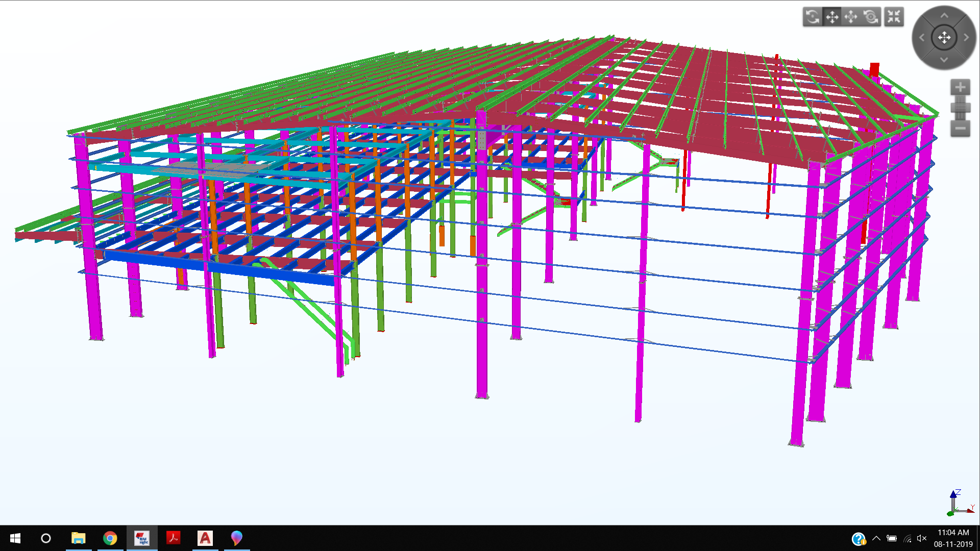Open Cortana search circle
Image resolution: width=980 pixels, height=551 pixels.
tap(46, 538)
